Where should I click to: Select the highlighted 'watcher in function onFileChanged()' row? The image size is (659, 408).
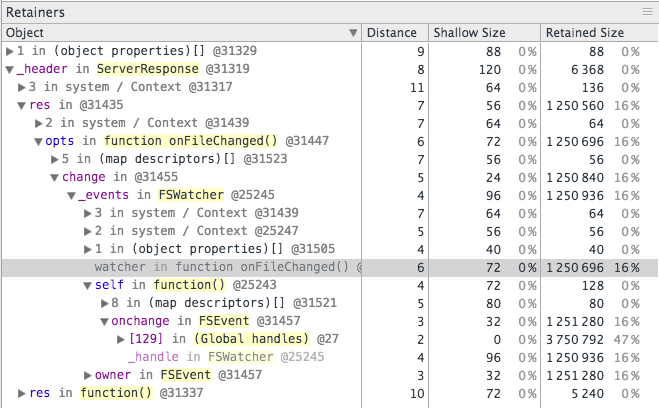330,268
